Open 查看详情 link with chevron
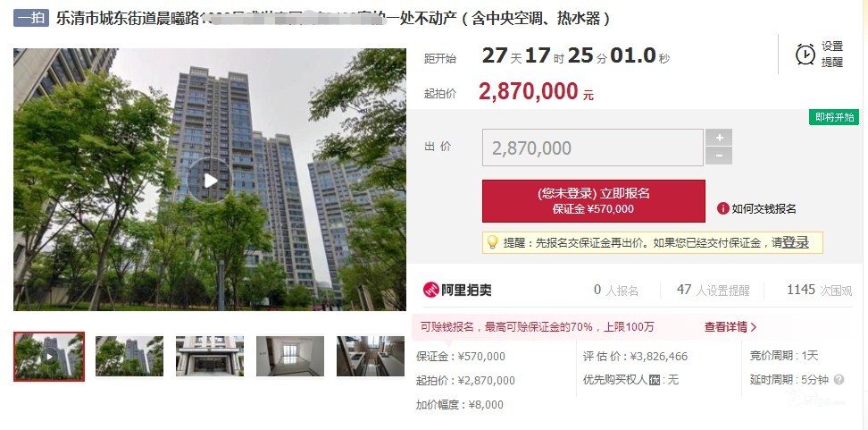The image size is (868, 430). (x=730, y=327)
